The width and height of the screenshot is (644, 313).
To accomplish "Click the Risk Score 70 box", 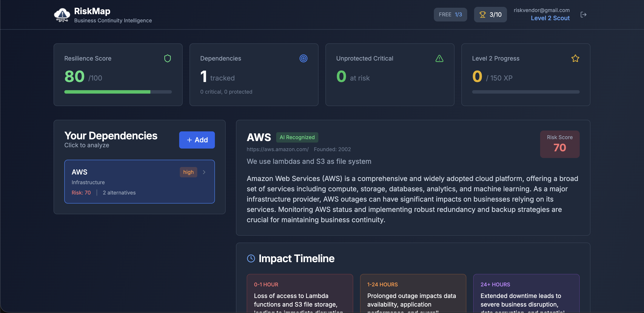I will point(559,144).
